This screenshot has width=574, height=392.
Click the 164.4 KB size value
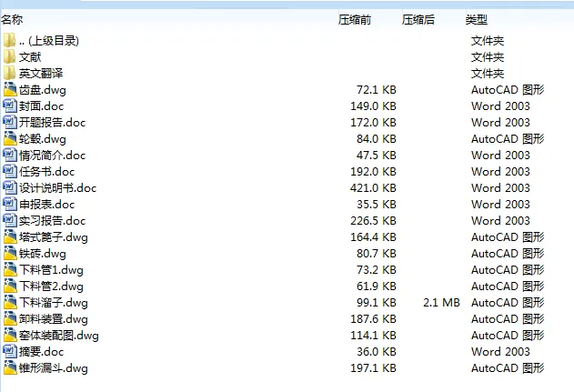[373, 237]
